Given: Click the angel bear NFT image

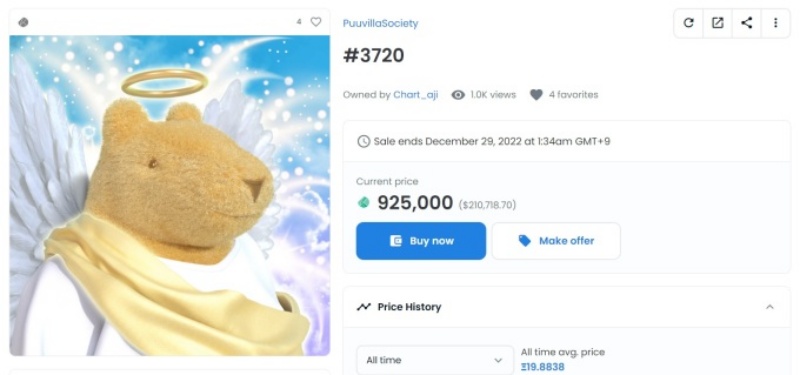Looking at the screenshot, I should point(169,195).
